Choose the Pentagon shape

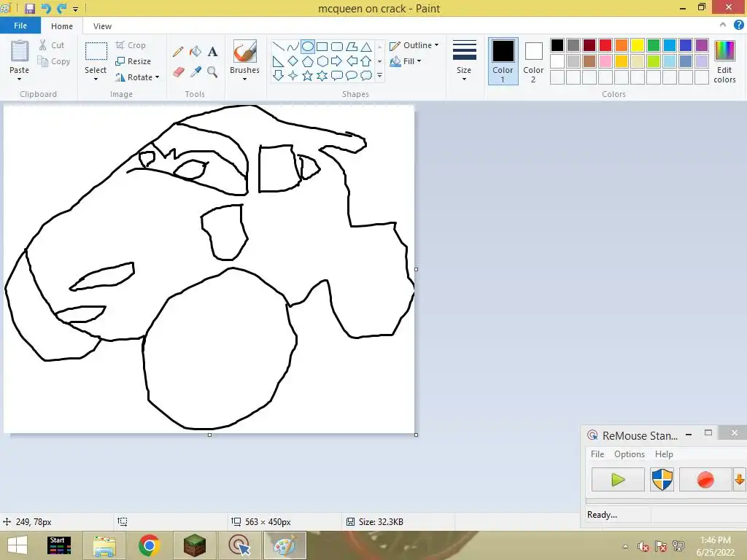click(308, 61)
